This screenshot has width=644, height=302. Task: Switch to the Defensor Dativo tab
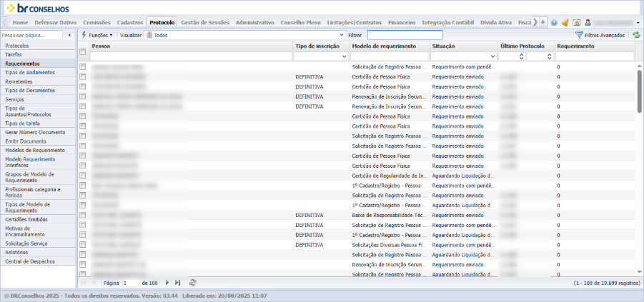[56, 23]
